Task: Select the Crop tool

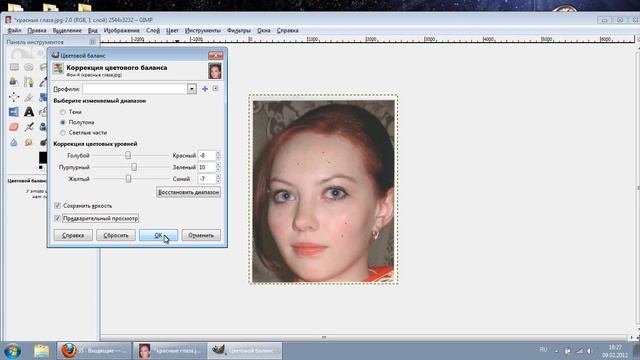Action: coord(29,97)
